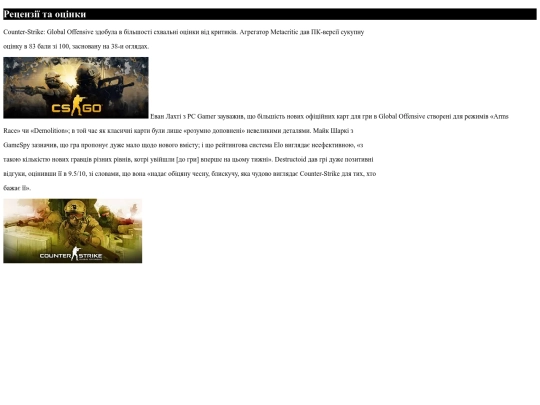Click the CS:GO logo image
This screenshot has width=540, height=405.
[76, 88]
